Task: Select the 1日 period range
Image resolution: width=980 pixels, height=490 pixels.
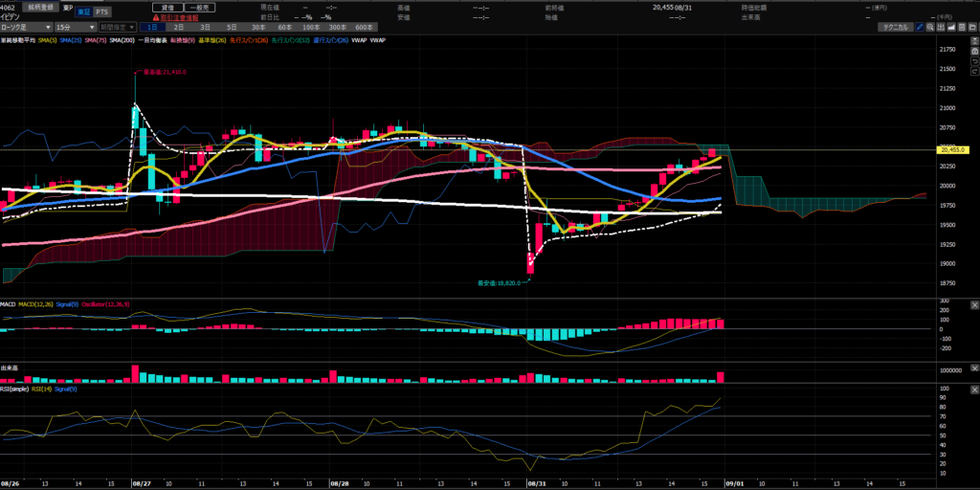Action: 152,28
